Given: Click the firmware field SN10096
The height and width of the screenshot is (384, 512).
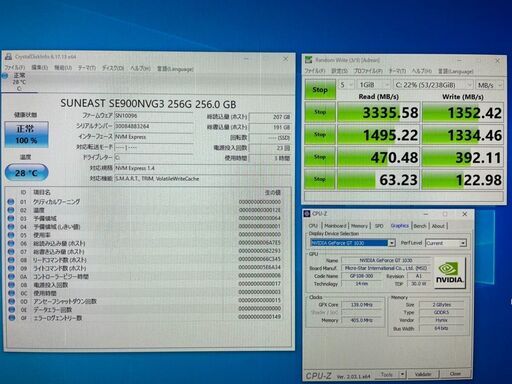Looking at the screenshot, I should click(x=154, y=116).
